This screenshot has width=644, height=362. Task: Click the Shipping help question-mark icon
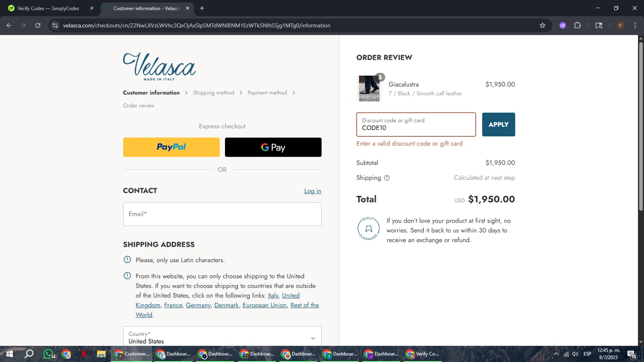(x=387, y=178)
